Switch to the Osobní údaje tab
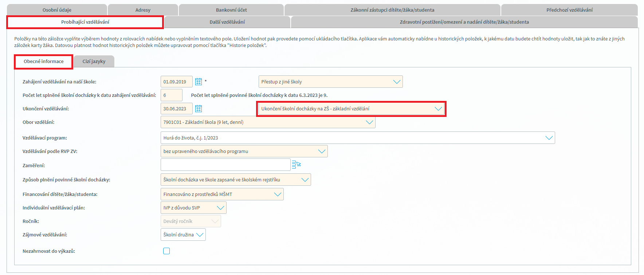The image size is (644, 275). pos(57,10)
